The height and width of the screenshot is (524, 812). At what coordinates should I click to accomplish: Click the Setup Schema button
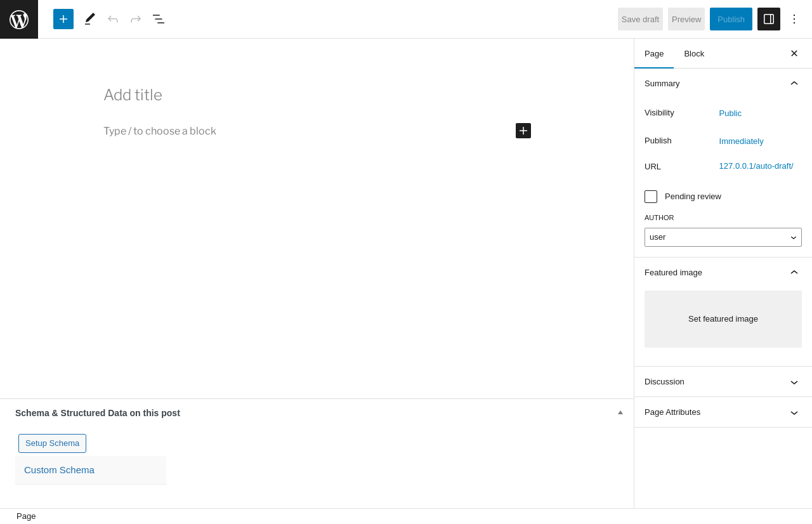52,443
